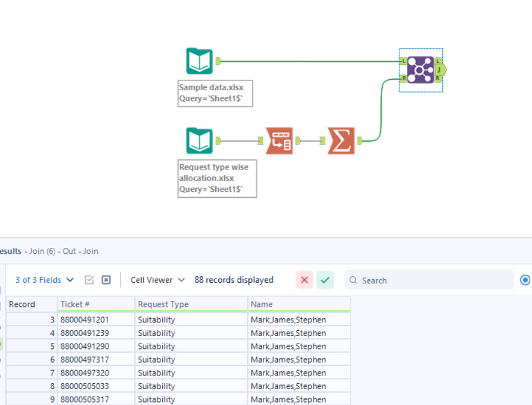The image size is (532, 405).
Task: Select the Sample data.xlsx Input Data tool
Action: point(199,60)
